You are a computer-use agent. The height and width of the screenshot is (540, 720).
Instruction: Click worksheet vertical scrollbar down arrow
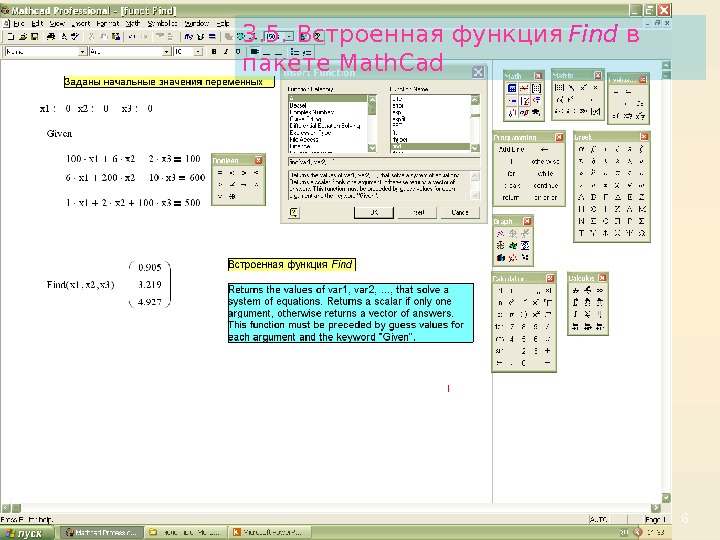coord(666,498)
